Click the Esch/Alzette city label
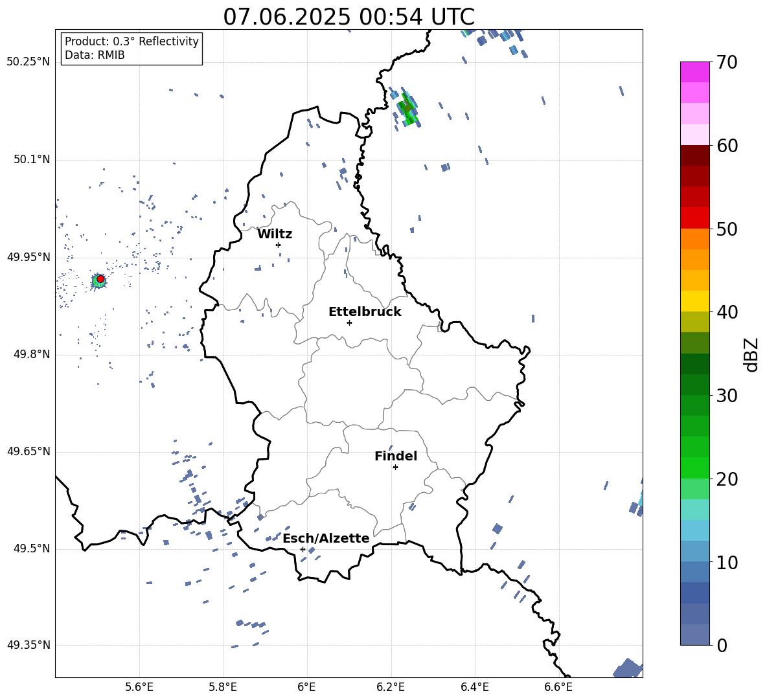The height and width of the screenshot is (700, 767). [x=326, y=538]
